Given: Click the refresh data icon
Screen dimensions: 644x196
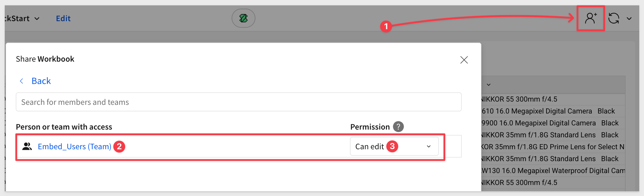Looking at the screenshot, I should [x=614, y=18].
